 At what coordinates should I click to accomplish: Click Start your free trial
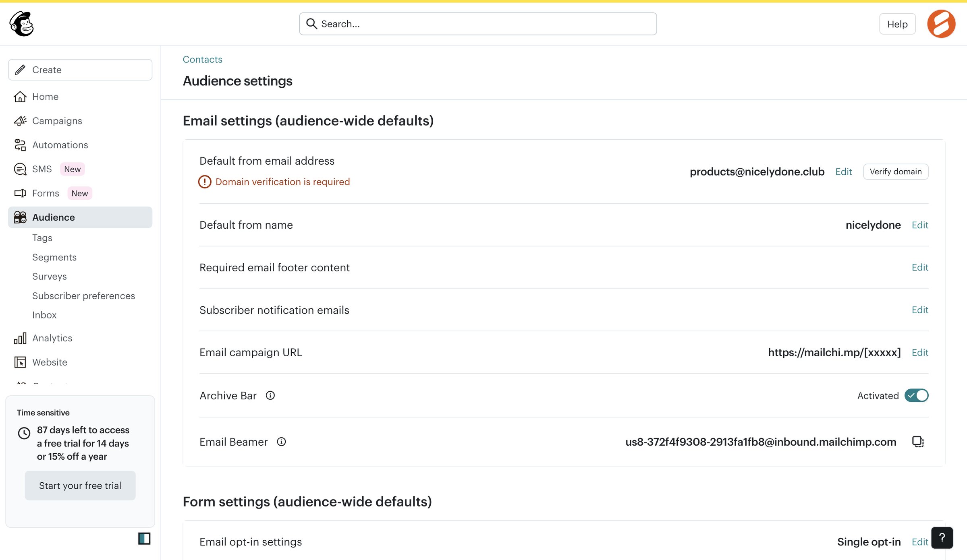(x=80, y=486)
